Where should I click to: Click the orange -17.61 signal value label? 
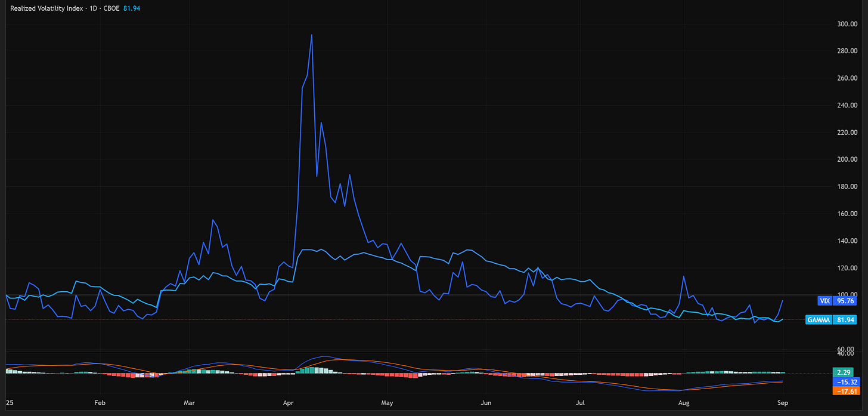pos(845,392)
